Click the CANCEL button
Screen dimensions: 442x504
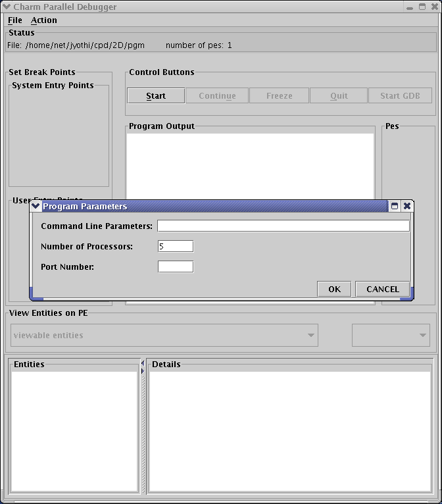pos(382,289)
